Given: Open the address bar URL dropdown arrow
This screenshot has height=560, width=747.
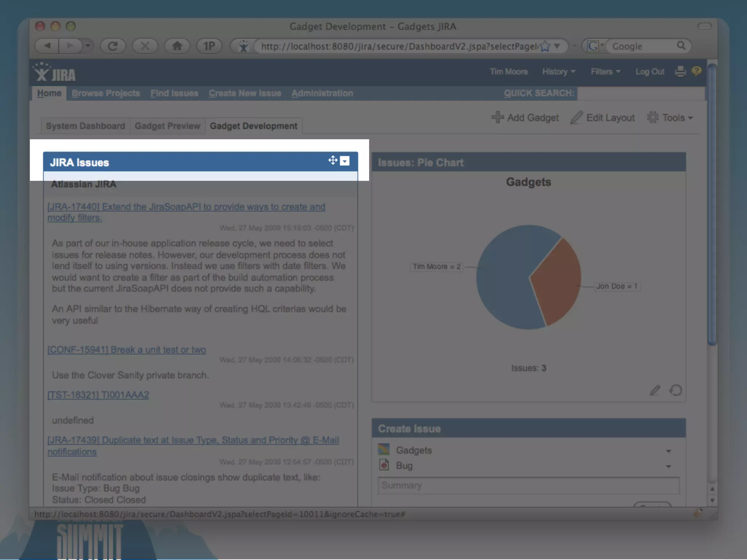Looking at the screenshot, I should point(557,46).
